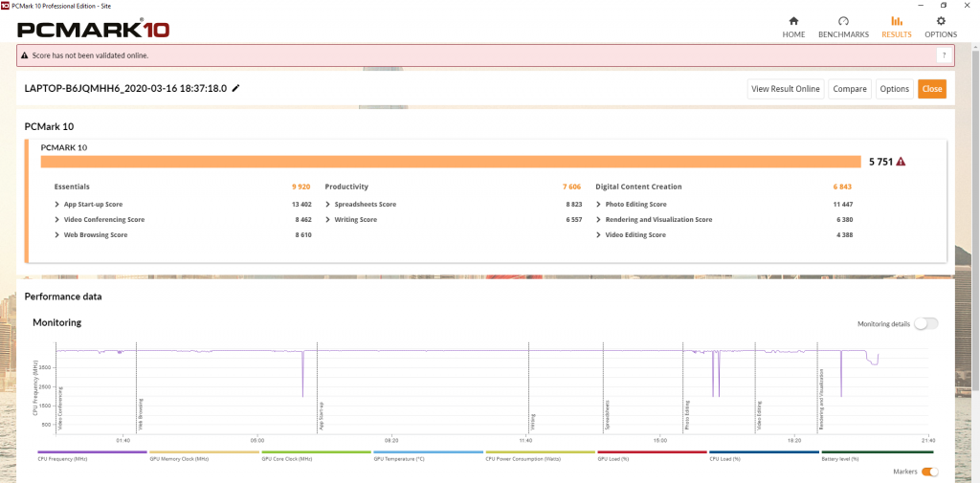Click the Essentials heading
980x483 pixels.
72,187
